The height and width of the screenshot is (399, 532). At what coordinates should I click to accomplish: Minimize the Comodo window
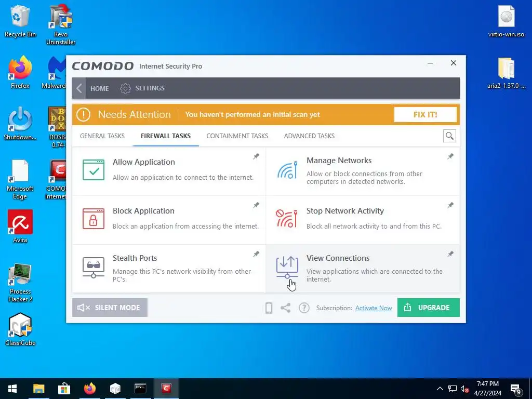[x=430, y=63]
